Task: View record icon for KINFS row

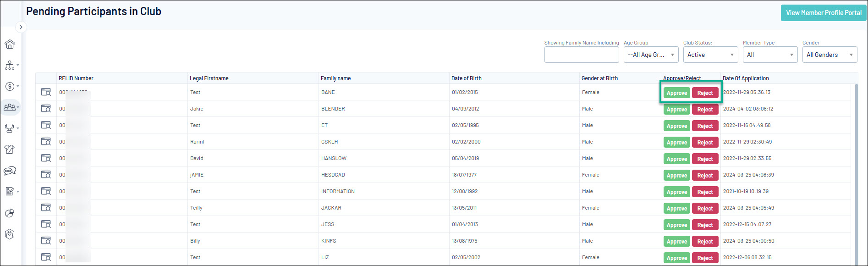Action: [46, 241]
